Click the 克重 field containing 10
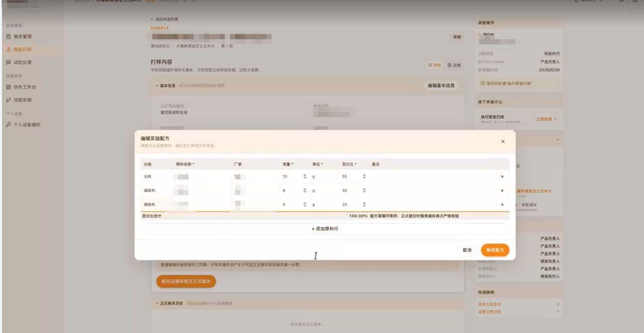Viewport: 644px width, 333px height. pos(294,177)
